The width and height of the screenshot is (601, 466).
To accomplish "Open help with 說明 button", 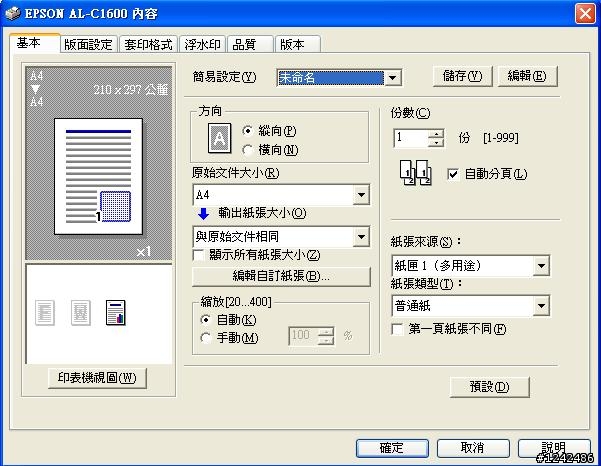I will [x=554, y=448].
